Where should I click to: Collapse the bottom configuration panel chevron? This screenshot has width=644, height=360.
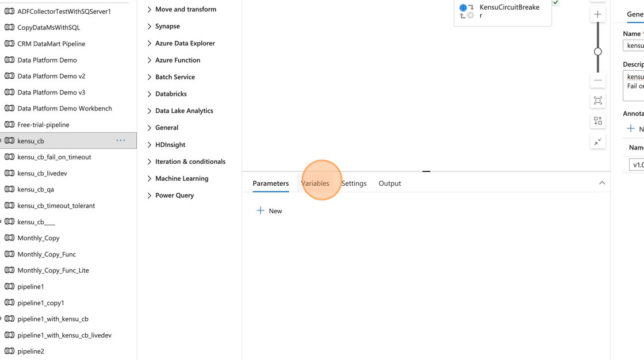[601, 183]
